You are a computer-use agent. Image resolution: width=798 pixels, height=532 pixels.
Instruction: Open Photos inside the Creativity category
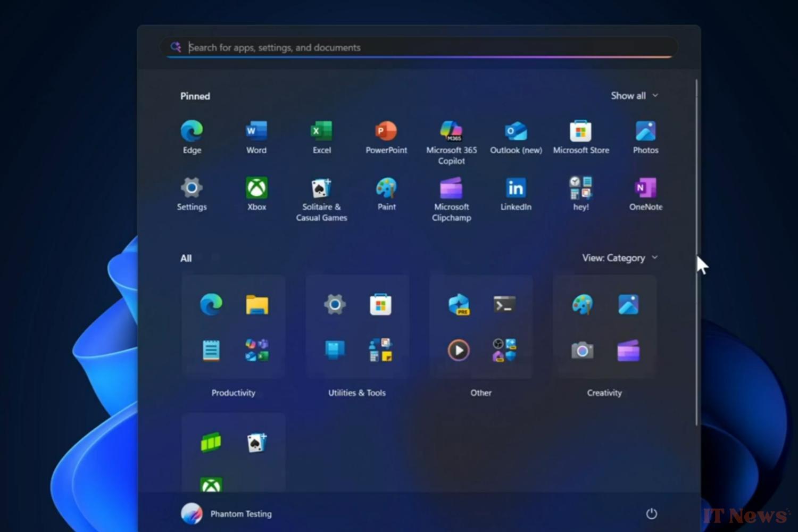[628, 305]
